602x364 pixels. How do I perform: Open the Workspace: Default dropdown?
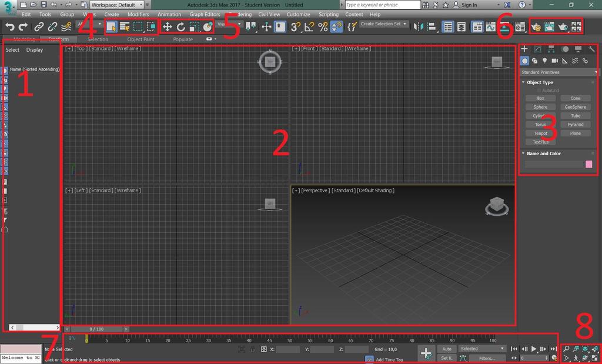coord(117,5)
